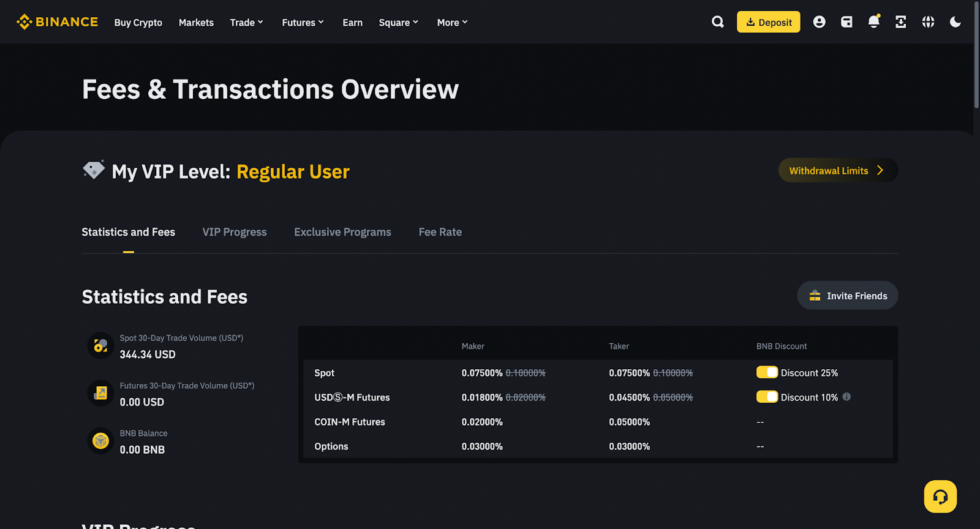Click the Futures trade volume icon
This screenshot has width=980, height=529.
[100, 394]
